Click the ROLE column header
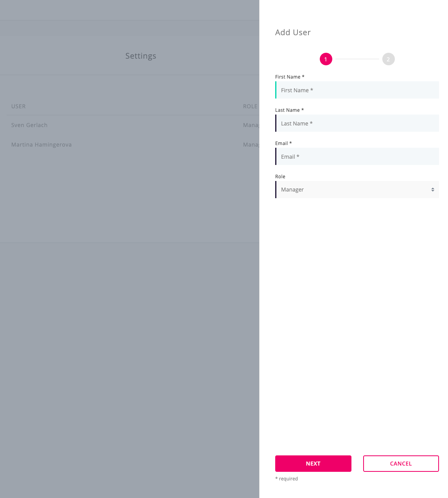This screenshot has height=498, width=448. click(x=250, y=106)
